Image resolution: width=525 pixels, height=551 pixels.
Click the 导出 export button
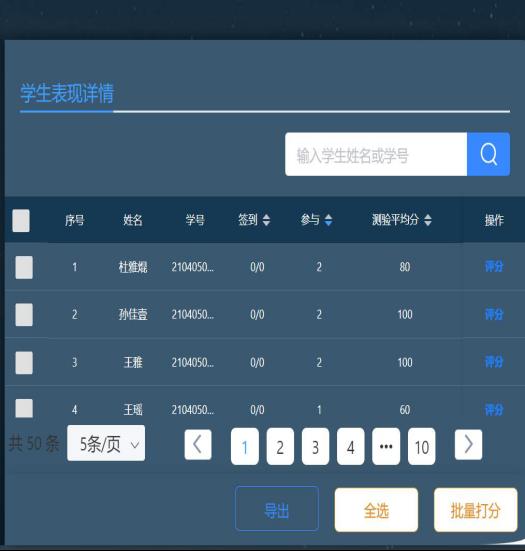[x=277, y=508]
